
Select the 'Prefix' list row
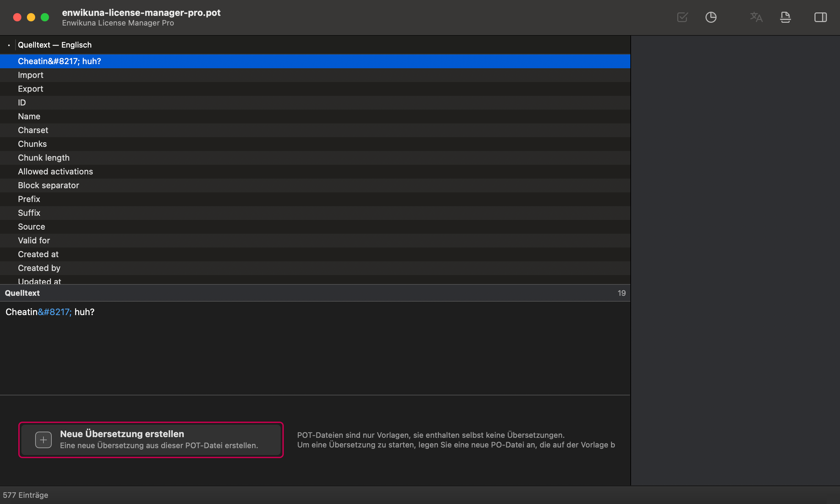point(315,199)
